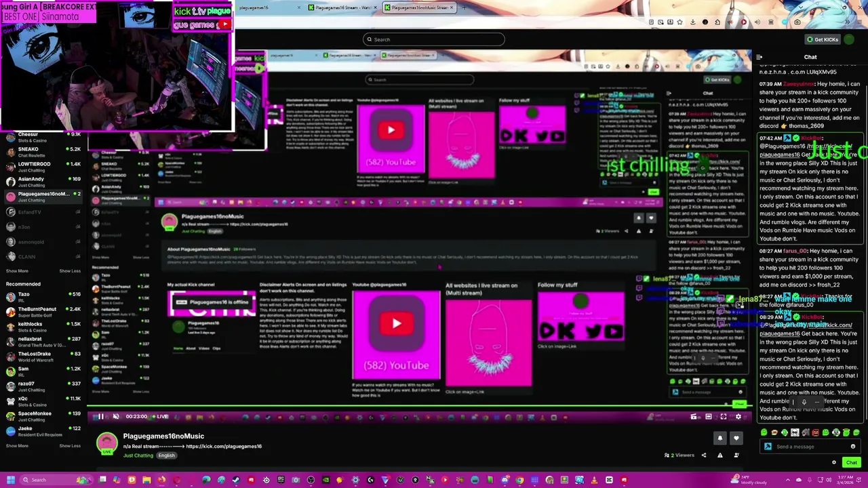Open the browser hamburger menu
The width and height of the screenshot is (868, 488).
pos(860,22)
